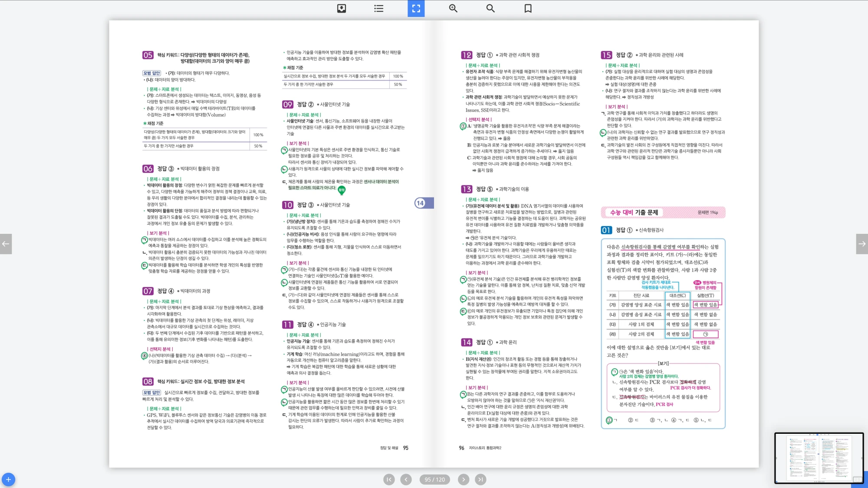Go to next page with right arrow

tap(862, 244)
